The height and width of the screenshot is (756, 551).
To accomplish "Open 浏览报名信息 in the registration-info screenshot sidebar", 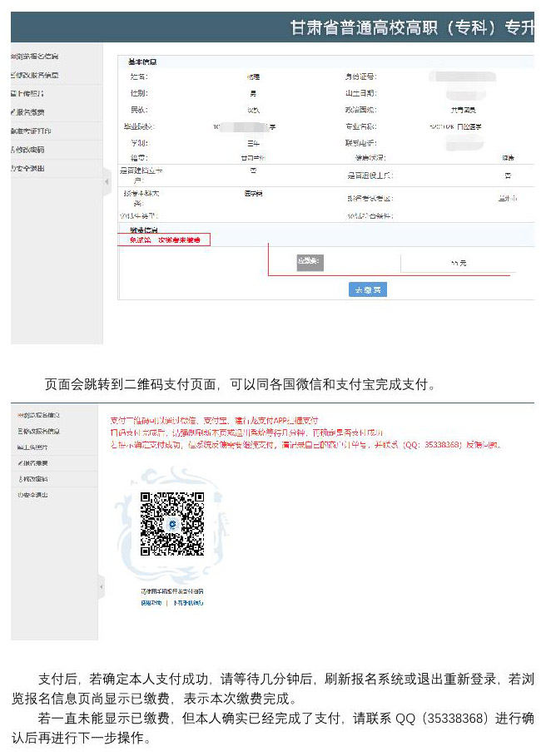I will [x=34, y=57].
